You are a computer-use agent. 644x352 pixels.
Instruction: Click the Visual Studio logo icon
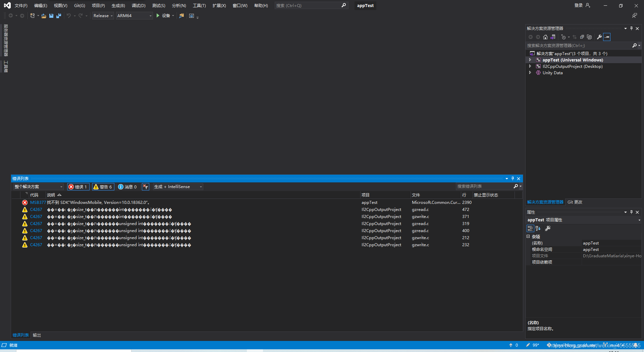pyautogui.click(x=7, y=5)
